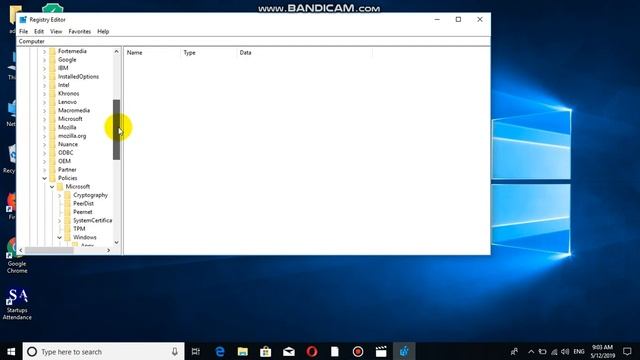Open Mail app from taskbar
The image size is (640, 360).
[289, 351]
